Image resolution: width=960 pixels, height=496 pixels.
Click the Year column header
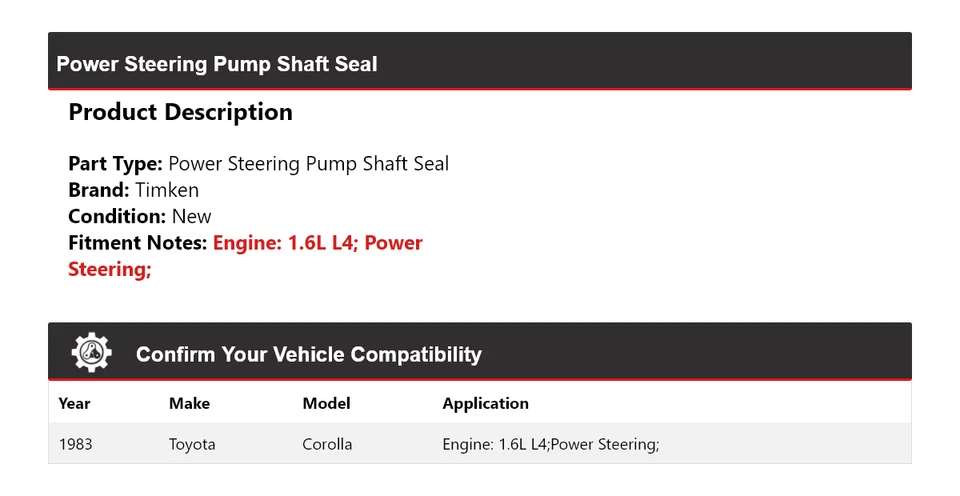click(x=74, y=404)
